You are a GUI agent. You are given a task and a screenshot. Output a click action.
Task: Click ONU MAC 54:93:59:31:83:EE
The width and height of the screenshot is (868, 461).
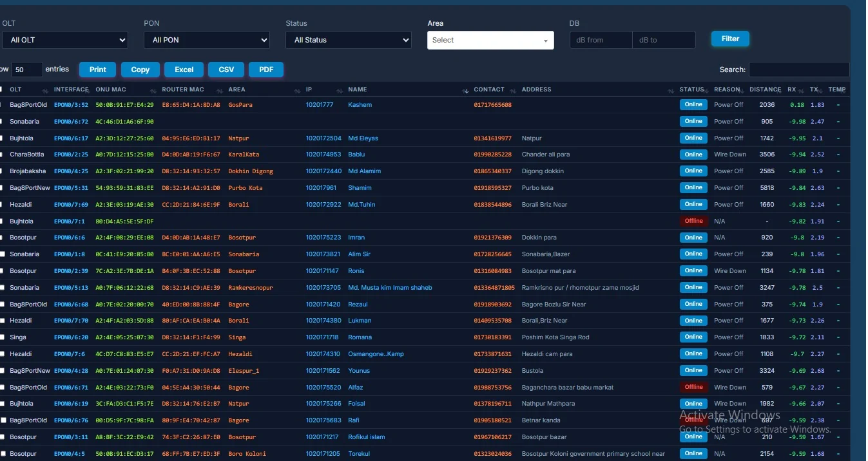124,188
